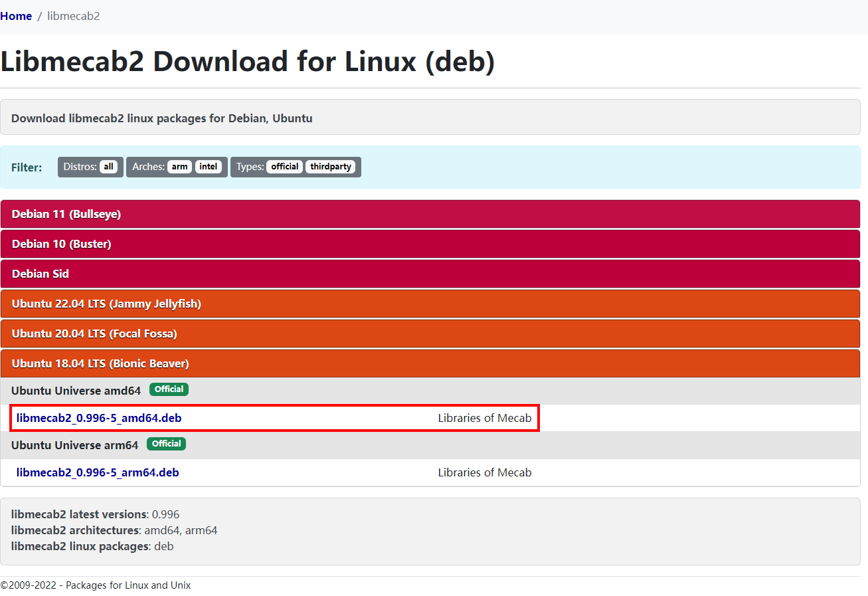This screenshot has height=596, width=868.
Task: Expand Ubuntu 22.04 LTS (Jammy Jellyfish)
Action: [106, 304]
